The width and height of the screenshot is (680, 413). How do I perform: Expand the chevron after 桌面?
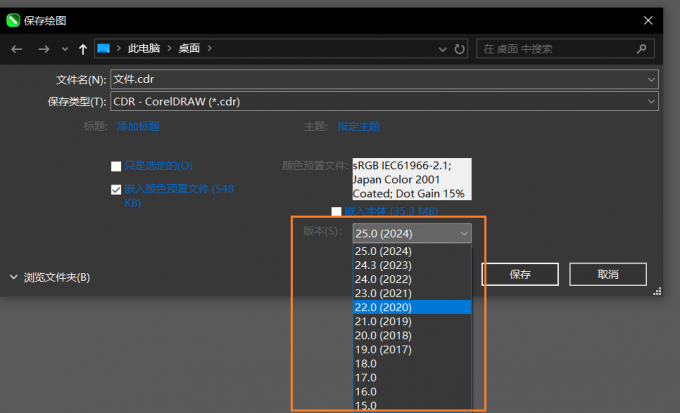pyautogui.click(x=209, y=48)
